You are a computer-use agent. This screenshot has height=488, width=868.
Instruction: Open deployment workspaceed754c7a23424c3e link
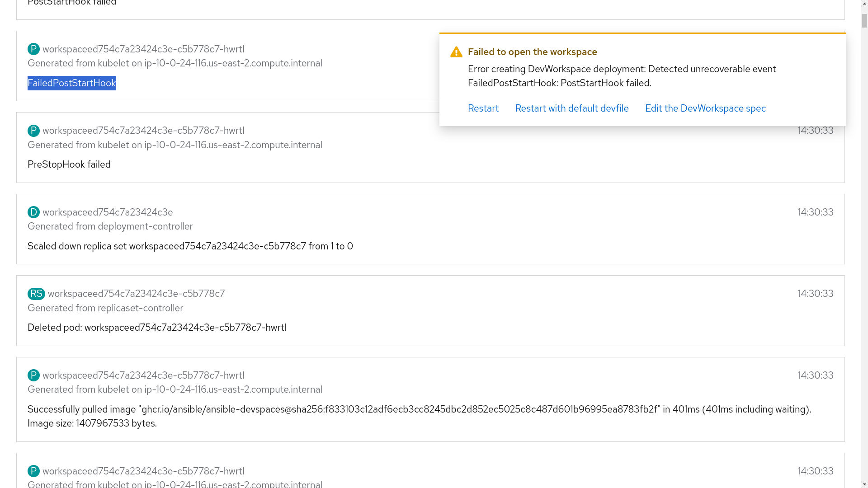click(x=108, y=212)
